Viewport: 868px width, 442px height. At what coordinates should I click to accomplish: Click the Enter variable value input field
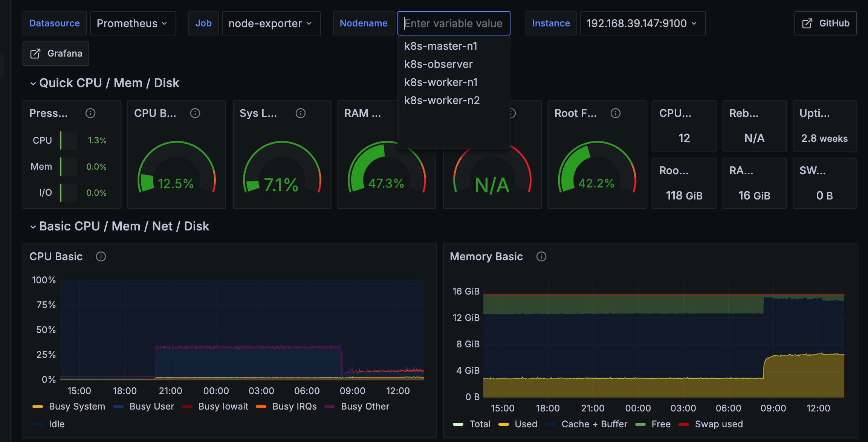pyautogui.click(x=453, y=23)
